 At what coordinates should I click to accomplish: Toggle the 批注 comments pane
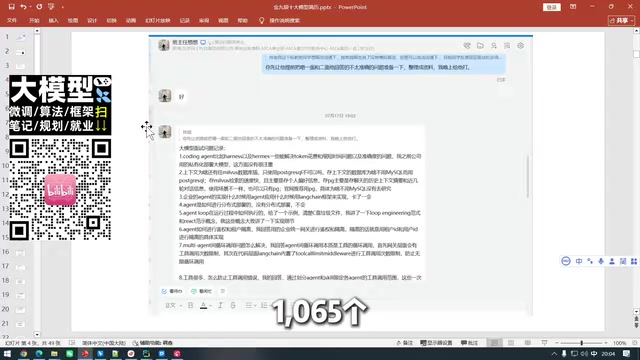coord(469,343)
